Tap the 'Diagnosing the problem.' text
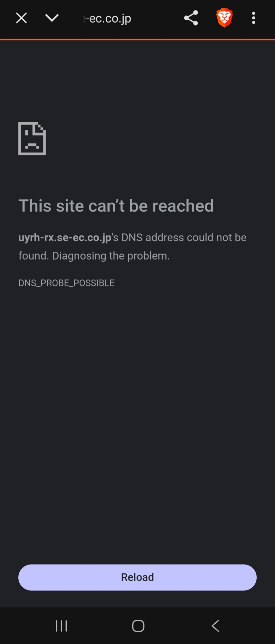The height and width of the screenshot is (644, 275). point(111,256)
